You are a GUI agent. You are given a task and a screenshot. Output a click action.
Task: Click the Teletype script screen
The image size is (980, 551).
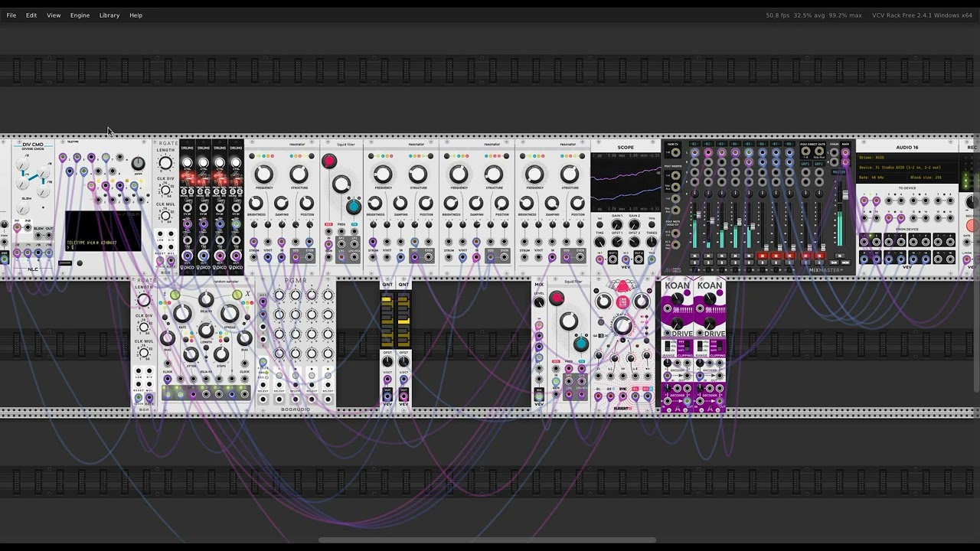(103, 231)
